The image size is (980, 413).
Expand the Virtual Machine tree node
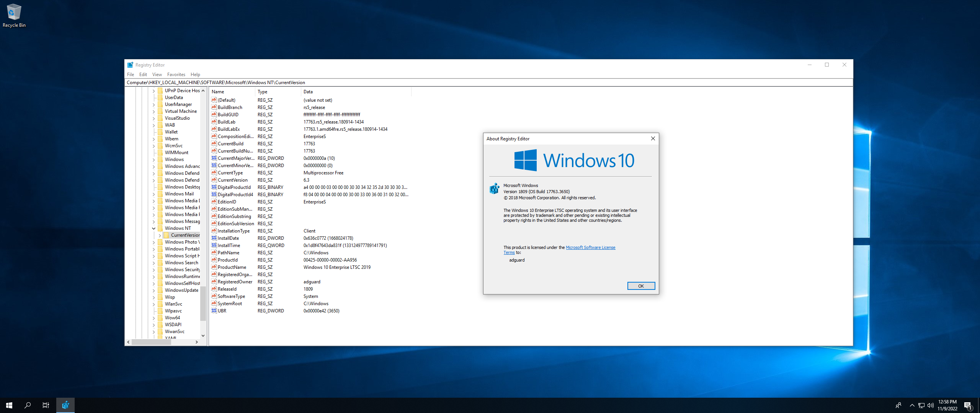pyautogui.click(x=154, y=111)
